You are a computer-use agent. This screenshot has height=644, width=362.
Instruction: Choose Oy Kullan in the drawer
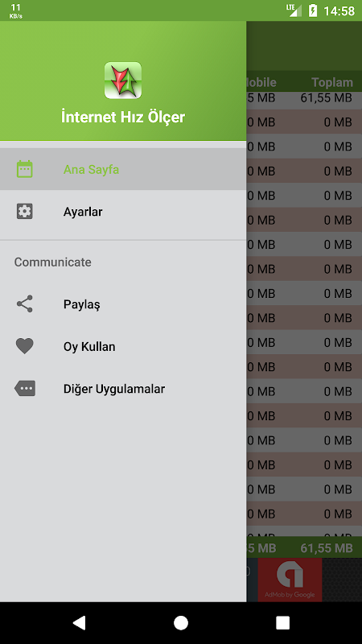(123, 347)
